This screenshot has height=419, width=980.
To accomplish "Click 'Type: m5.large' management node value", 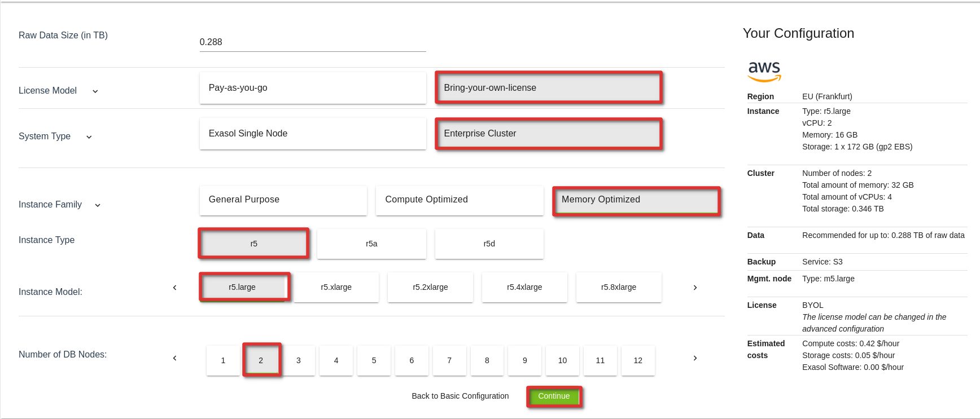I will (x=828, y=279).
